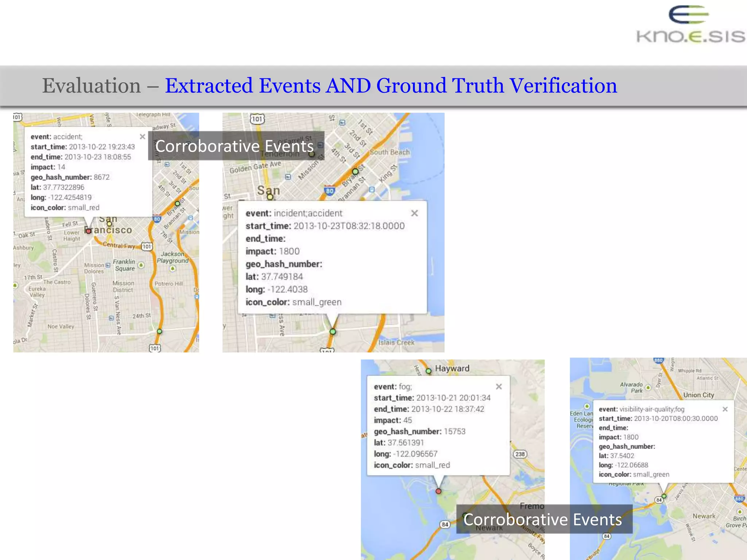Click the green marker on Bryant St
The image size is (747, 560).
coord(355,171)
